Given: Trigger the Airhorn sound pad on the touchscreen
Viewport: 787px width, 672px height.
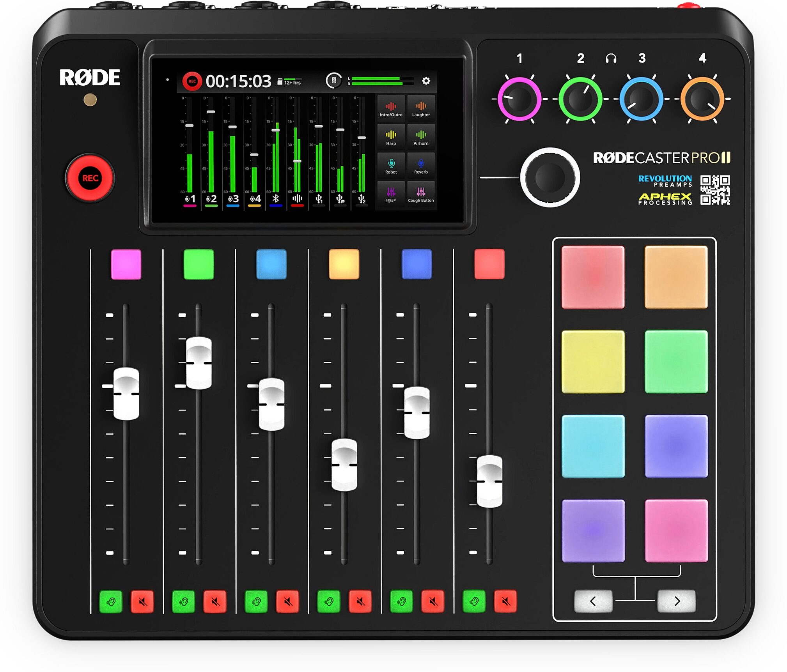Looking at the screenshot, I should tap(421, 137).
